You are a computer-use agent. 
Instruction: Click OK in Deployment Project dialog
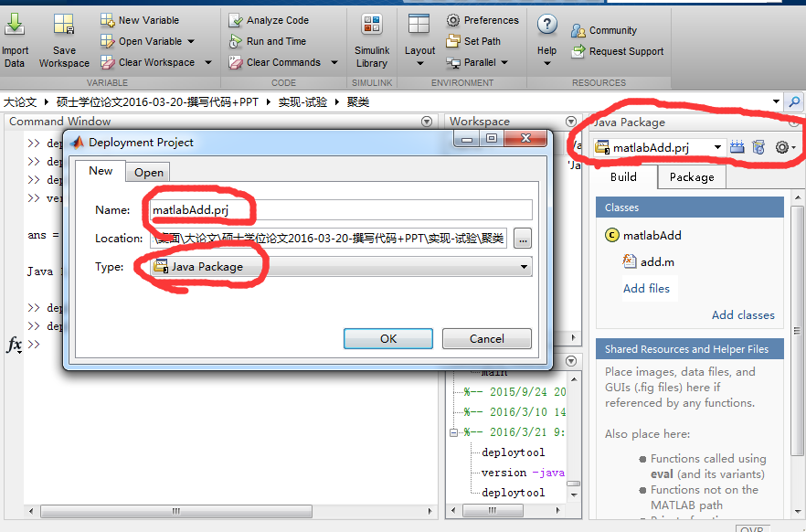[x=388, y=339]
